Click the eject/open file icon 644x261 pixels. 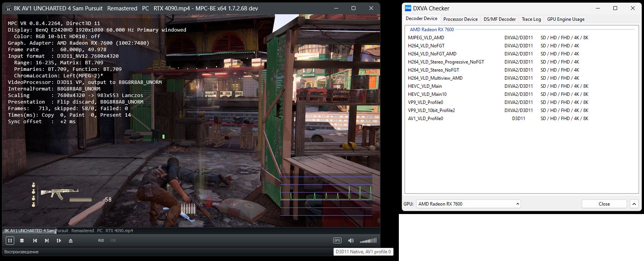[x=71, y=241]
